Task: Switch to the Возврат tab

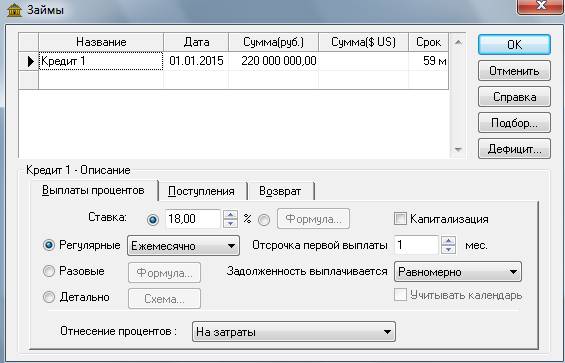Action: click(x=280, y=191)
